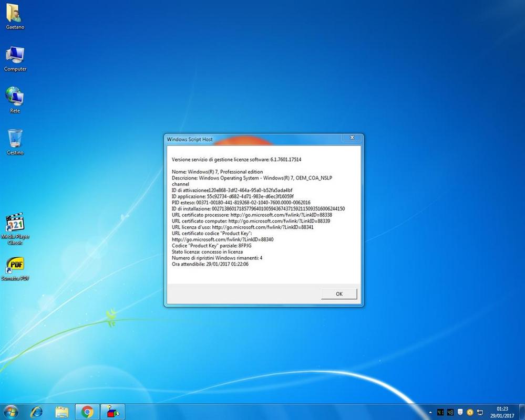The width and height of the screenshot is (525, 420).
Task: Open the Gaetano user folder icon
Action: coord(15,16)
